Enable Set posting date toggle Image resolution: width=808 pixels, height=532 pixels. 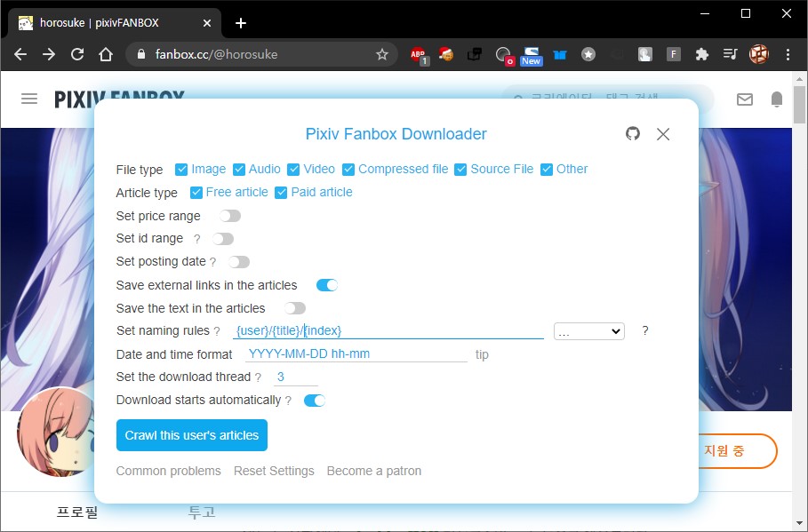coord(239,262)
